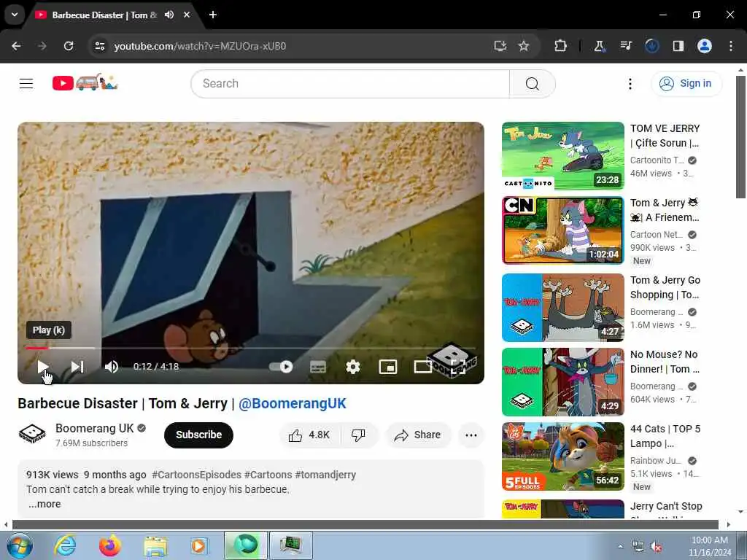Open browser three-dot main menu
Viewport: 747px width, 560px height.
731,46
